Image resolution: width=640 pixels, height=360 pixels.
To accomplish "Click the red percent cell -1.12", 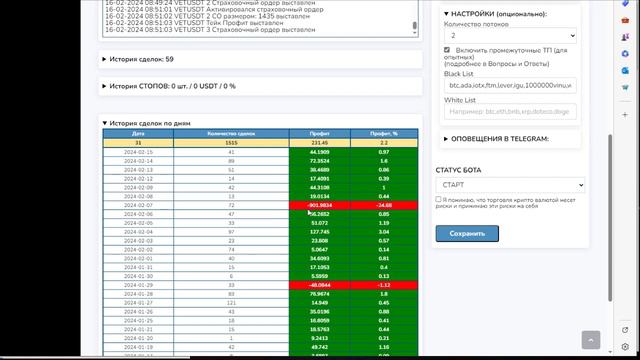I will pyautogui.click(x=384, y=285).
